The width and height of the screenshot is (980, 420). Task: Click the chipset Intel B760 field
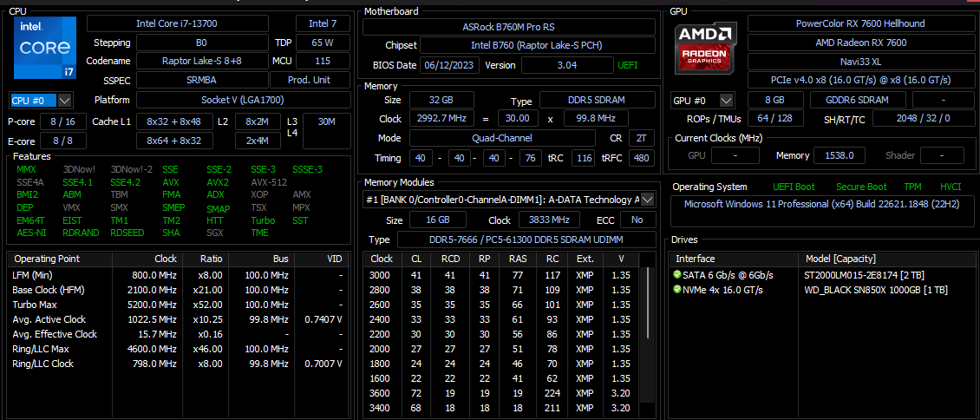(x=538, y=46)
